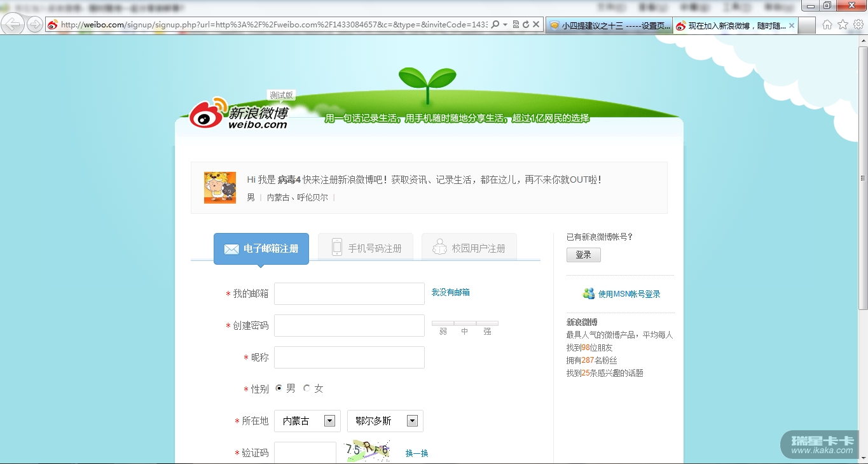Stop loading with the X icon in the address bar
868x464 pixels.
[536, 25]
